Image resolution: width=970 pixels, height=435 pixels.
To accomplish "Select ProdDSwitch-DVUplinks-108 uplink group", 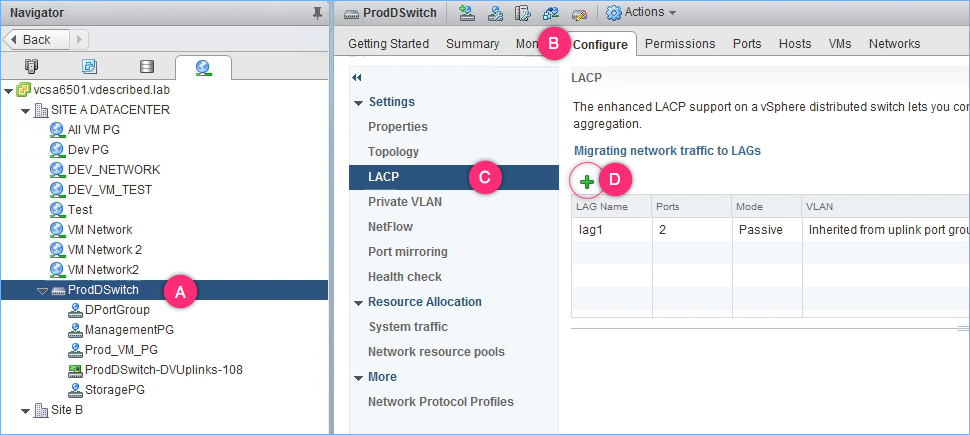I will point(163,369).
